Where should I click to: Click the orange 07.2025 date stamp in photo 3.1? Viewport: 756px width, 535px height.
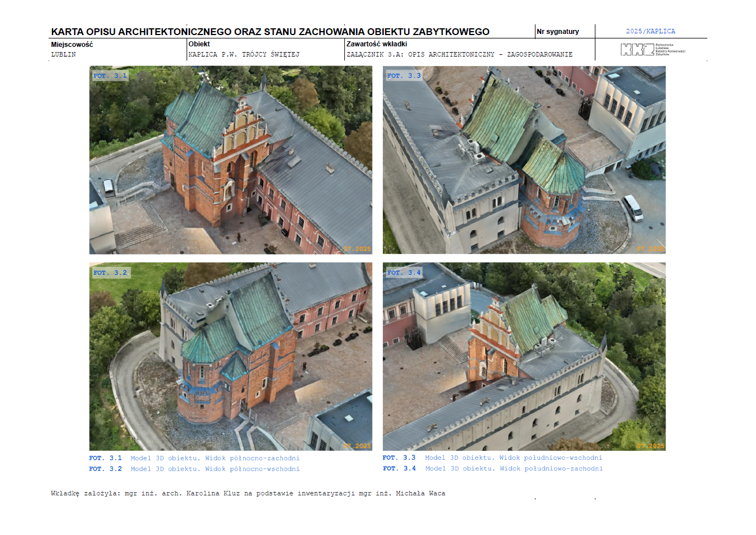357,249
